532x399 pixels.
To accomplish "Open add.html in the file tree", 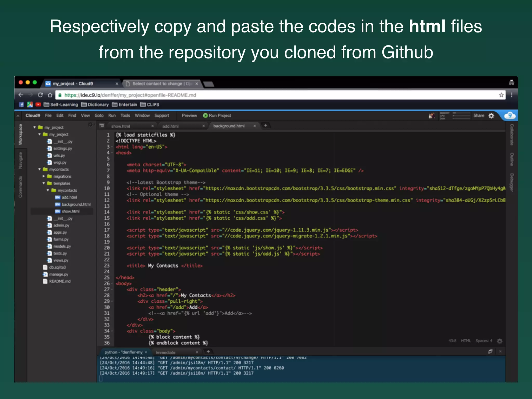I will coord(69,197).
